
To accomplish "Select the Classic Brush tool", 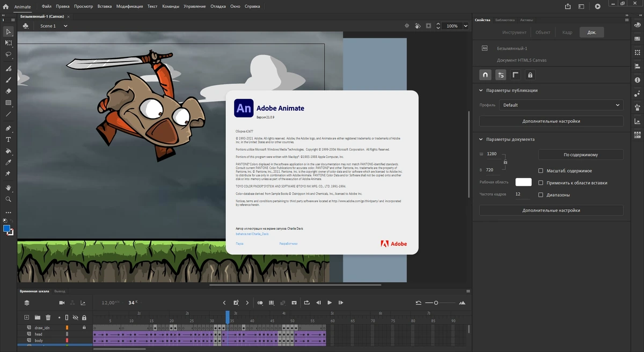I will [8, 80].
